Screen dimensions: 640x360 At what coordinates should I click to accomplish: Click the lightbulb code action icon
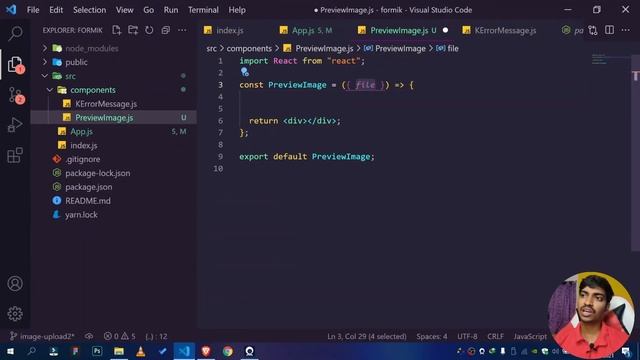244,72
